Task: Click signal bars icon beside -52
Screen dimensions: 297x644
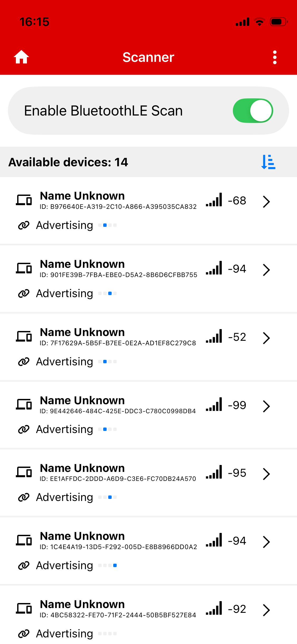Action: point(214,337)
